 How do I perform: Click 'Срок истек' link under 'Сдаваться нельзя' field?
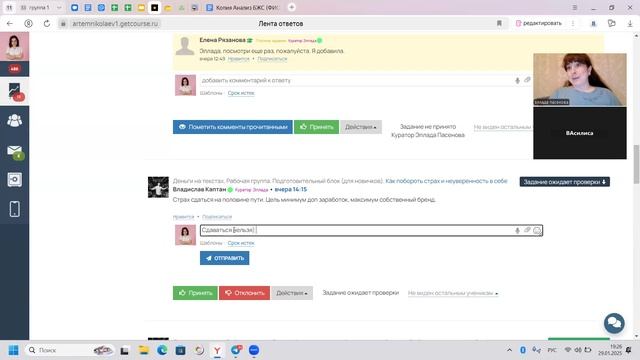241,243
